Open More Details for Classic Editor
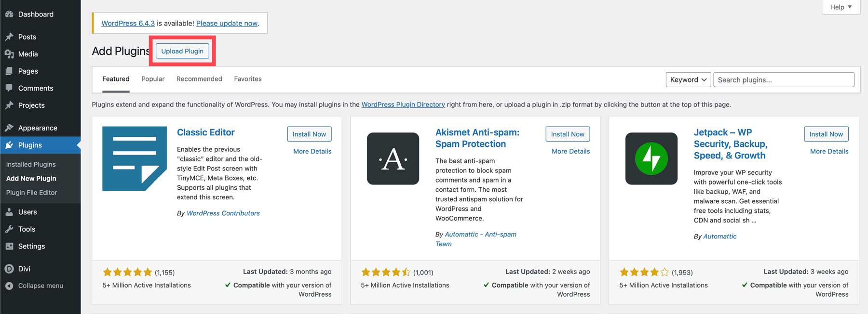The height and width of the screenshot is (314, 868). point(312,151)
